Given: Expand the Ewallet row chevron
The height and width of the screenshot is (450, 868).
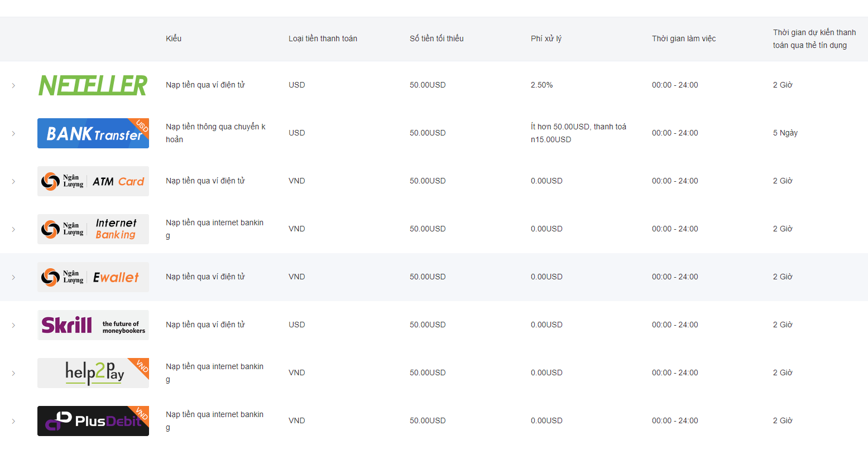Looking at the screenshot, I should point(13,277).
